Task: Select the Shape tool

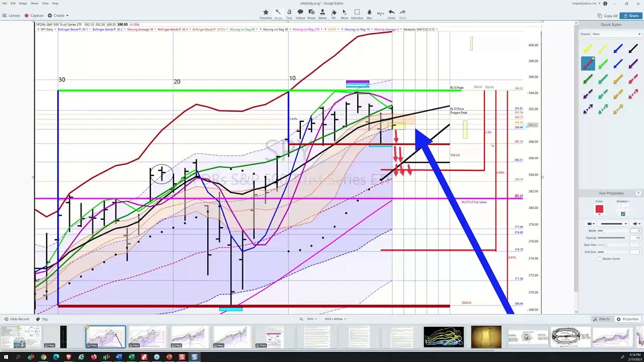Action: [311, 14]
